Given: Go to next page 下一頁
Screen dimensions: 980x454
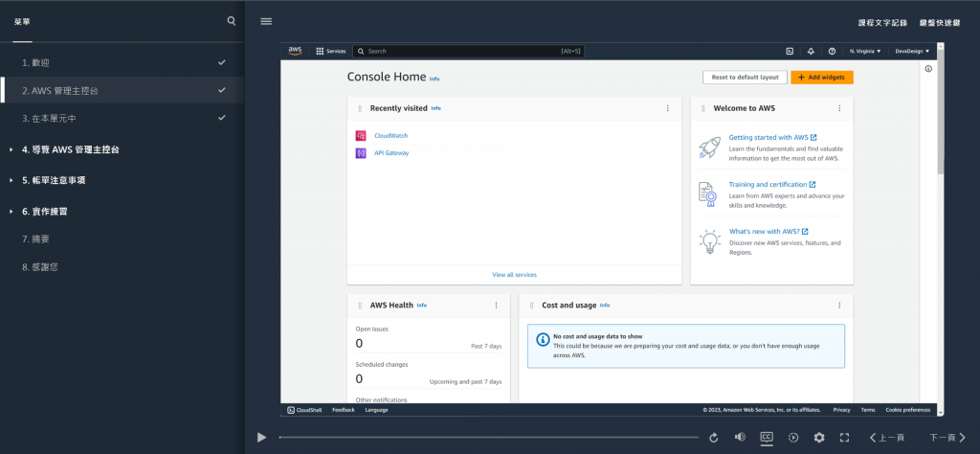Looking at the screenshot, I should 947,438.
